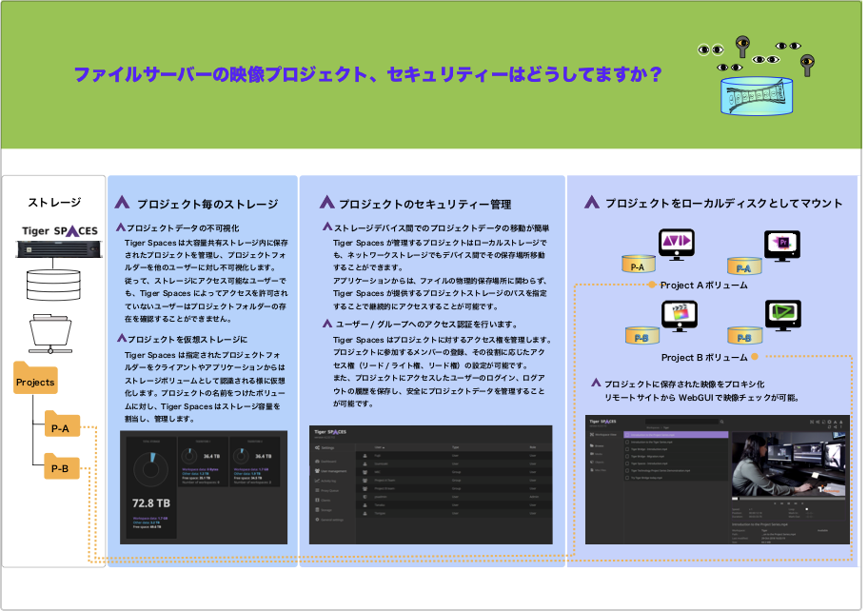Check the Tiger Spaces - Introduction.mp4 box
The image size is (868, 611).
pos(627,463)
